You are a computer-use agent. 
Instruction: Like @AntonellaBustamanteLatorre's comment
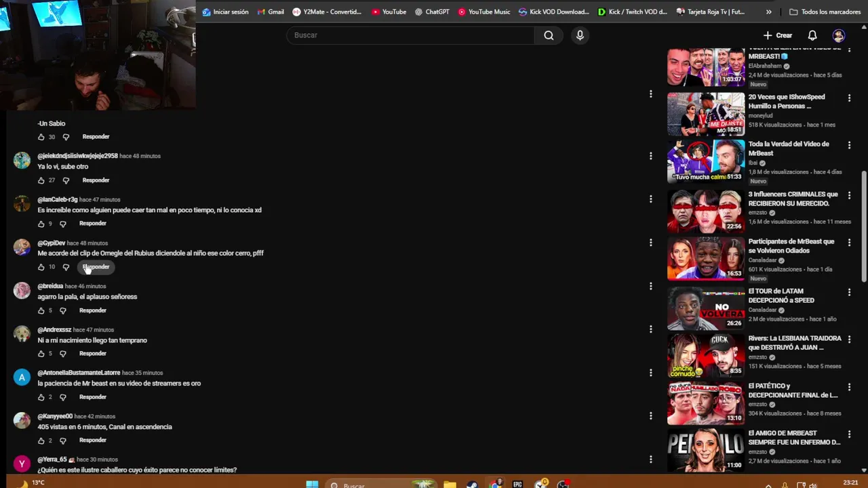pos(41,397)
